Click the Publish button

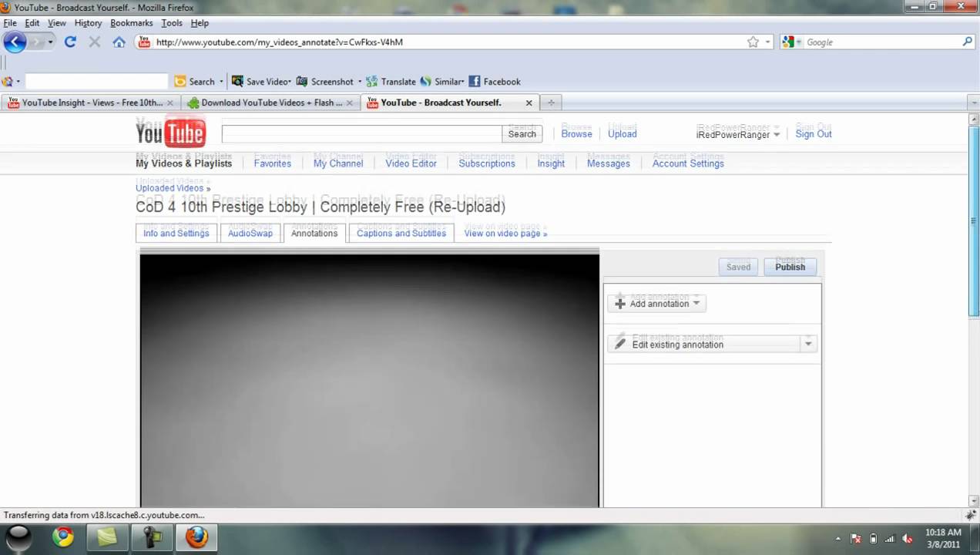click(790, 267)
